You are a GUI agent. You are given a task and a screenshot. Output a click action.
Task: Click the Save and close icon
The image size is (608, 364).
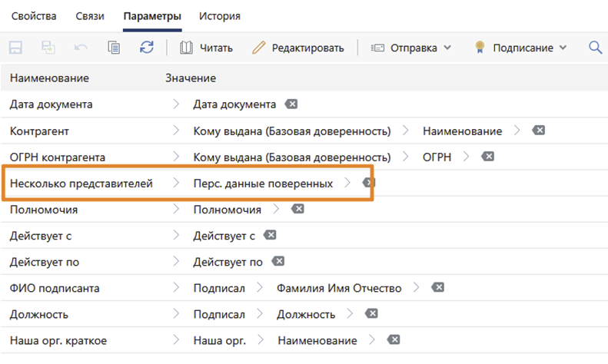click(48, 48)
